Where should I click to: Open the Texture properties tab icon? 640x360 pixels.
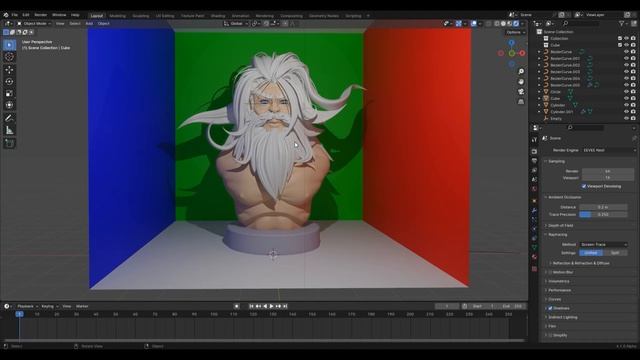pyautogui.click(x=534, y=269)
